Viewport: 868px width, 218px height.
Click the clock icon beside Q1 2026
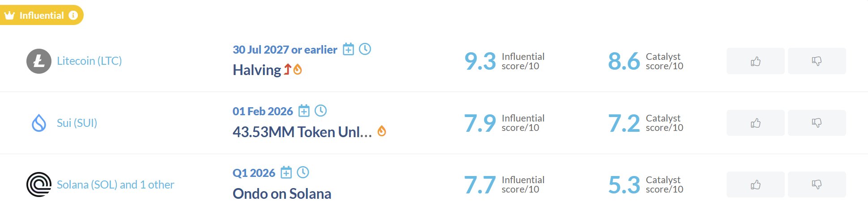pyautogui.click(x=303, y=172)
